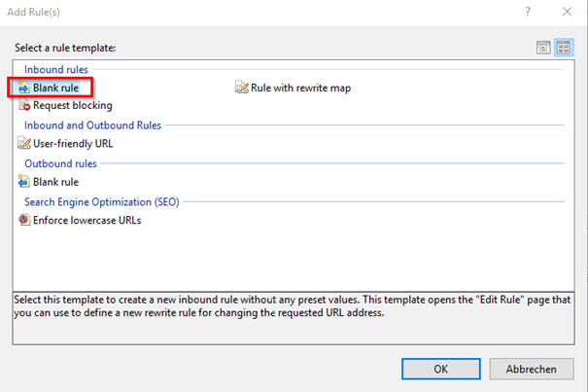The width and height of the screenshot is (588, 392).
Task: Confirm selection with the OK button
Action: click(440, 369)
